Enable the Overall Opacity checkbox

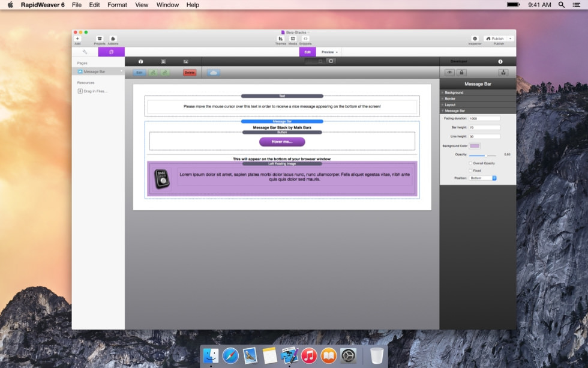click(x=470, y=163)
